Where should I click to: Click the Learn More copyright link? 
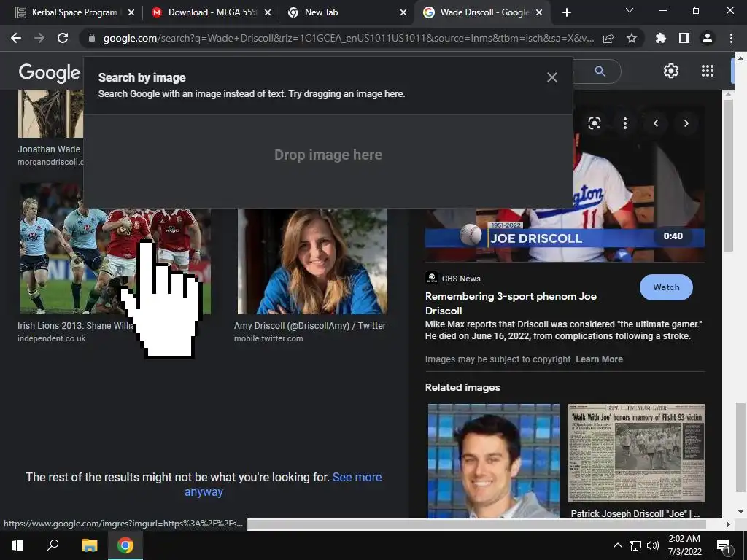pyautogui.click(x=599, y=359)
